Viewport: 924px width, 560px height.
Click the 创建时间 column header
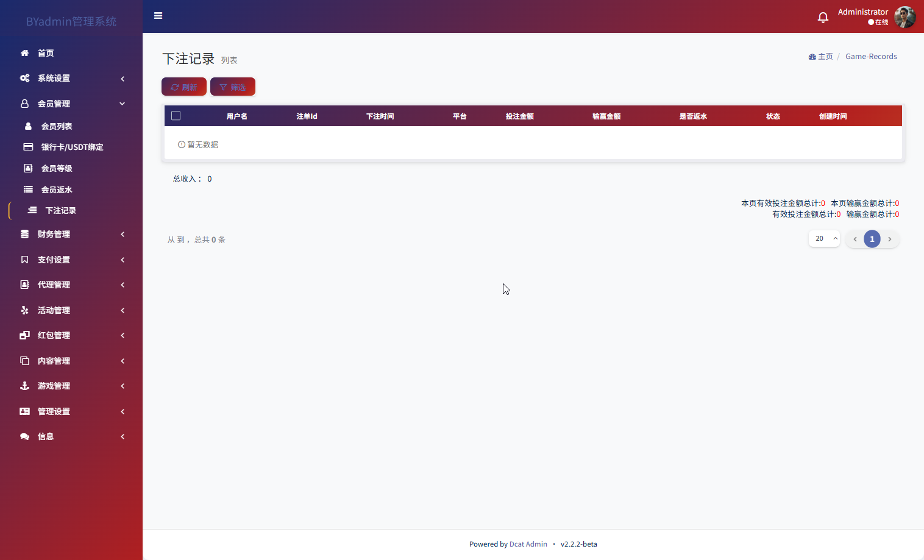pos(833,116)
